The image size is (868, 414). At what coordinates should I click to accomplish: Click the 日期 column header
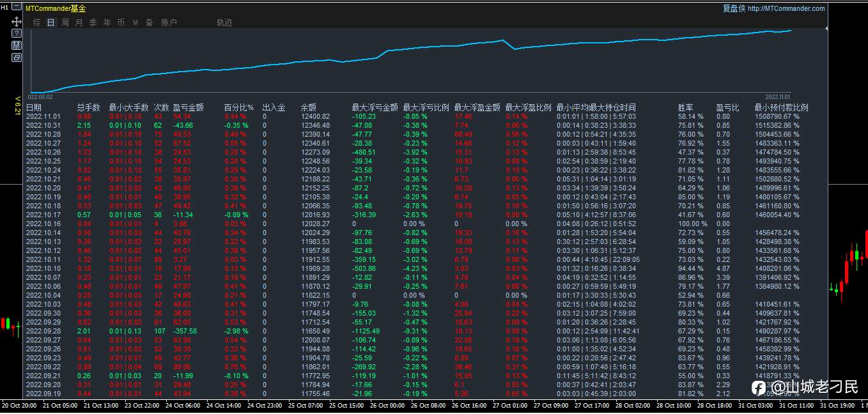coord(34,107)
